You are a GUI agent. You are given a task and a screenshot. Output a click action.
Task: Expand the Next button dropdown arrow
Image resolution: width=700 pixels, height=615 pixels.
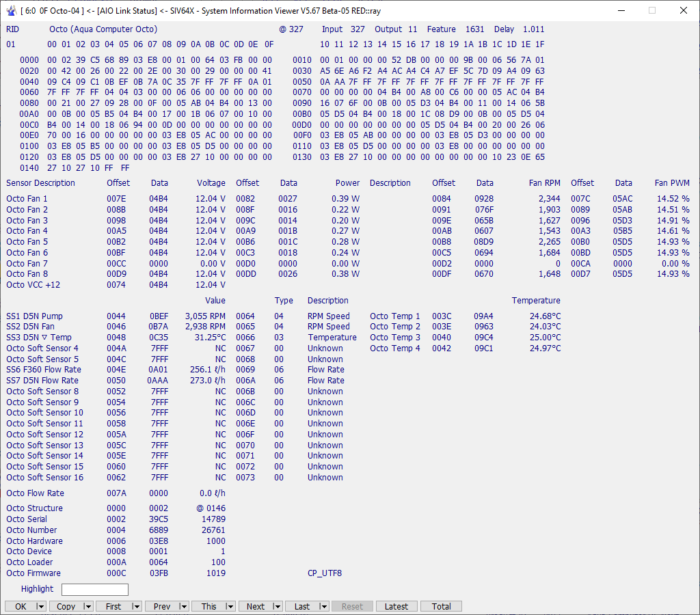click(x=276, y=606)
